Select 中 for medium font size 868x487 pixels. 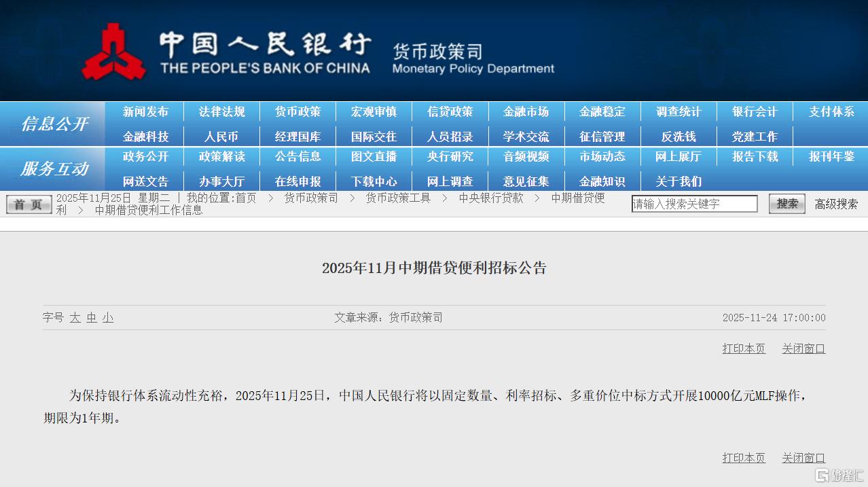tap(92, 317)
